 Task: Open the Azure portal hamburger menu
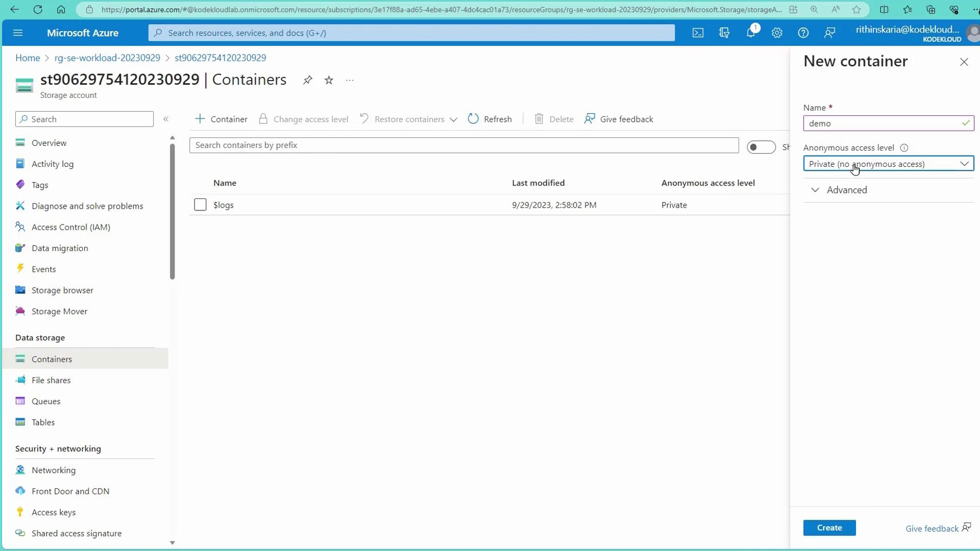[18, 33]
